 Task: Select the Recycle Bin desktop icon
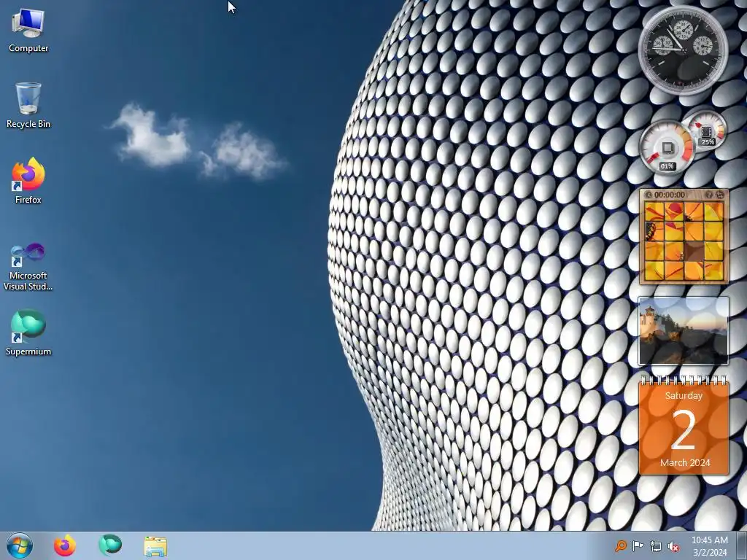(x=28, y=106)
